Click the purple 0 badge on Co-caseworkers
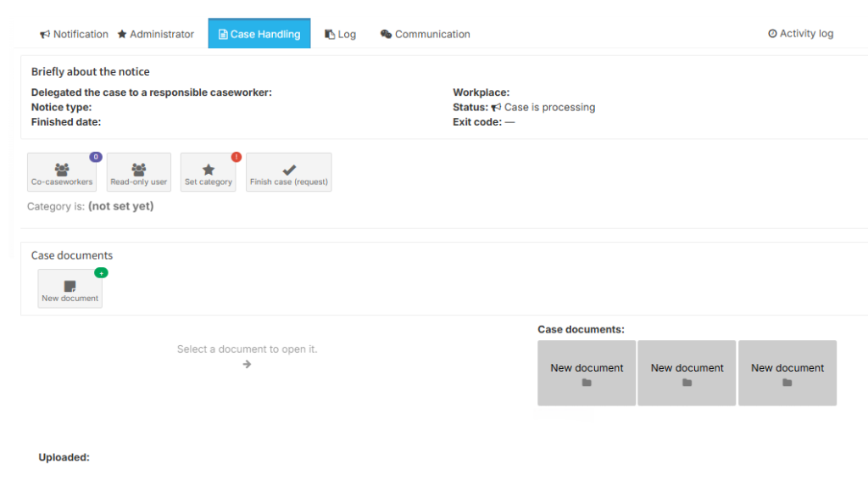This screenshot has height=492, width=868. click(x=96, y=157)
